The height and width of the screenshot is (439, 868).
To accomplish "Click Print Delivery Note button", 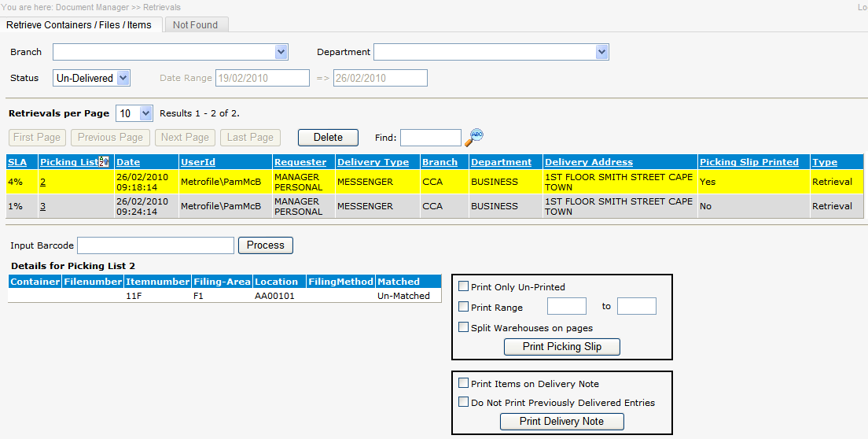I will (x=562, y=421).
